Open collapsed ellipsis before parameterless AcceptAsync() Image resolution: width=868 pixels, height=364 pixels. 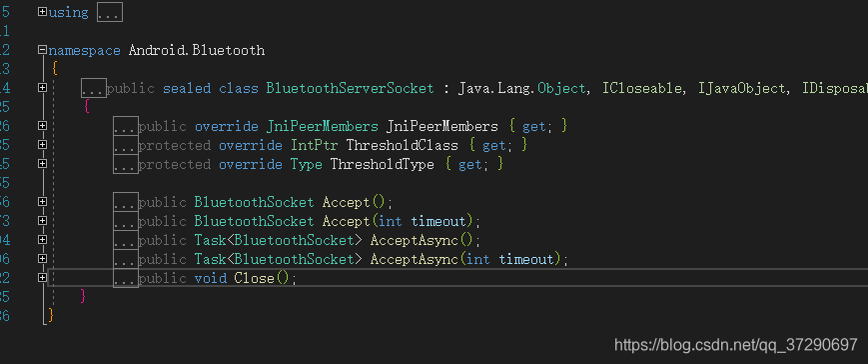click(126, 240)
